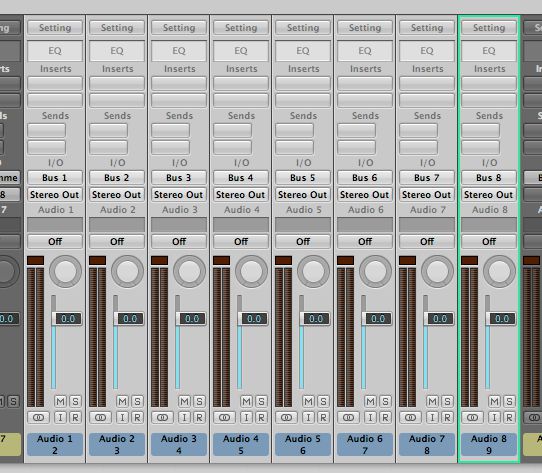Enable input monitoring on Audio 8
The image size is (542, 473).
tap(494, 418)
